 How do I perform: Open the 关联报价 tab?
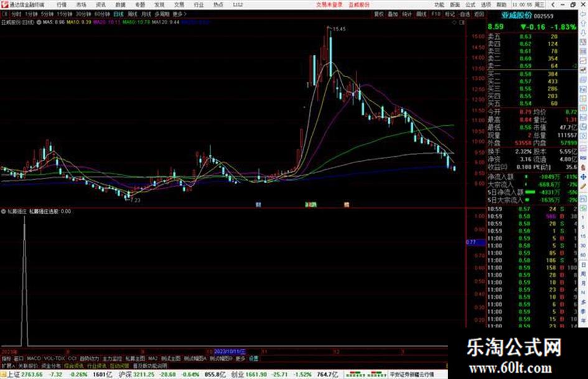28,365
